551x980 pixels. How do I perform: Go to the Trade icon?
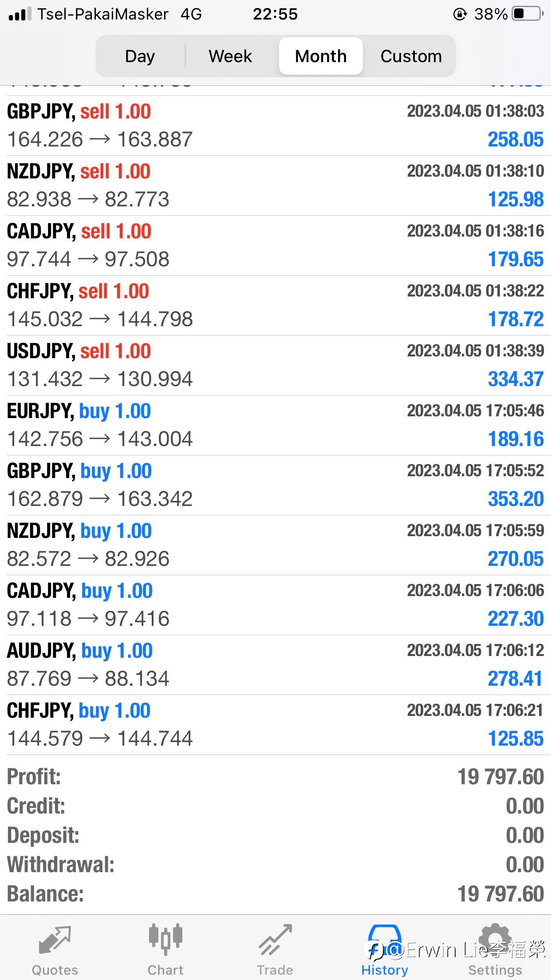click(x=275, y=939)
